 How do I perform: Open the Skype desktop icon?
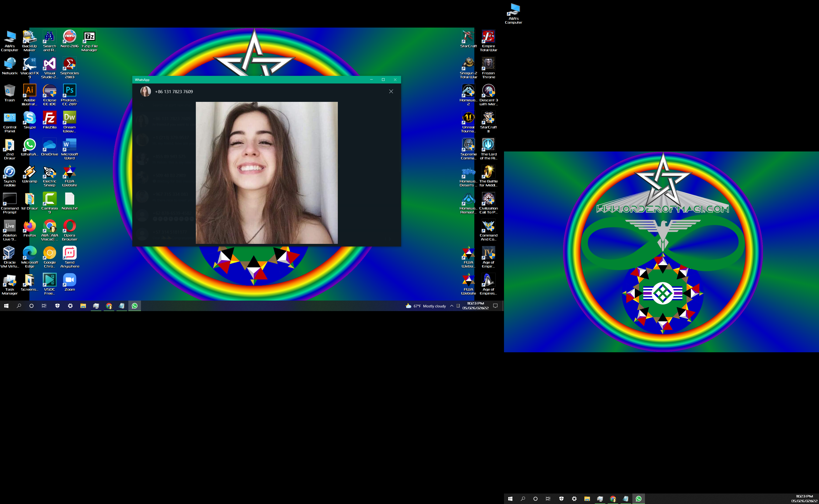(x=30, y=118)
